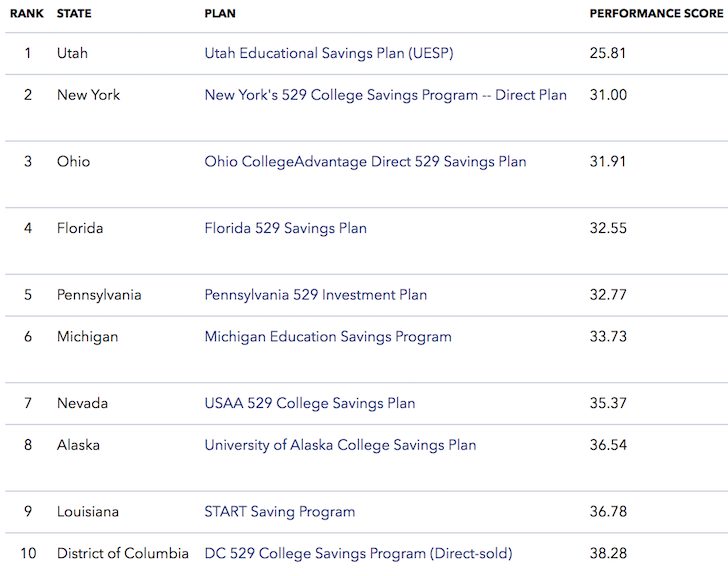Click Ohio CollegeAdvantage Direct 529 Savings Plan

coord(365,161)
